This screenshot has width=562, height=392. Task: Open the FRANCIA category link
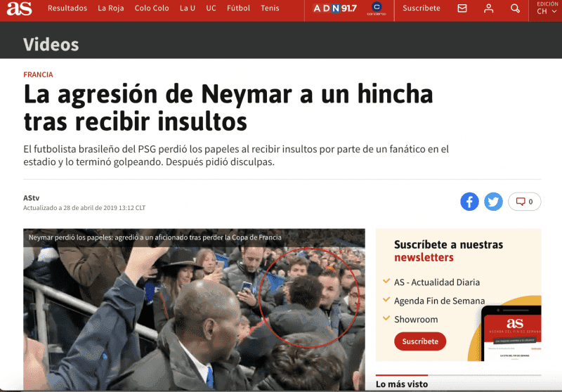pos(38,74)
